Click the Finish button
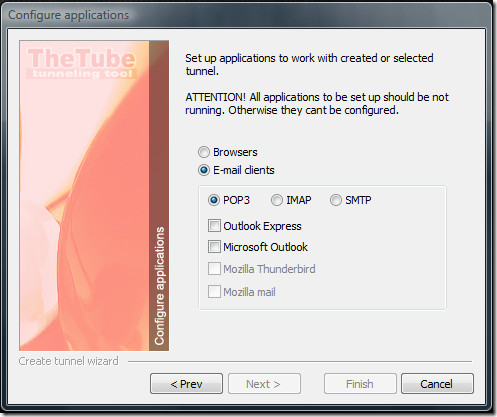Screen dimensions: 497x417 click(x=360, y=384)
